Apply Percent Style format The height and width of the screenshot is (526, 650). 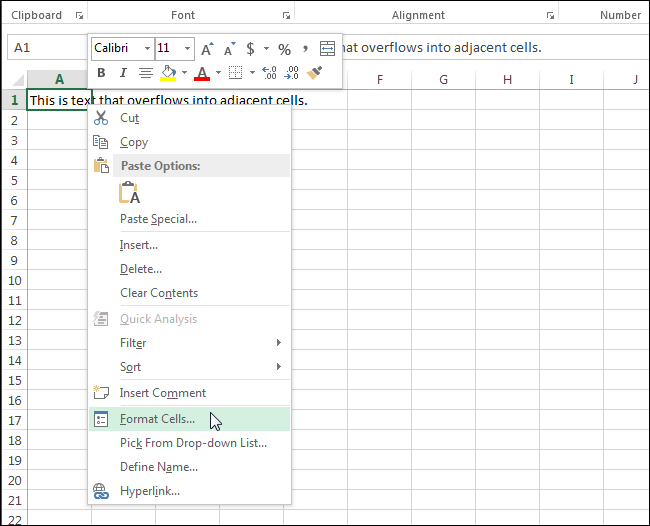coord(284,49)
